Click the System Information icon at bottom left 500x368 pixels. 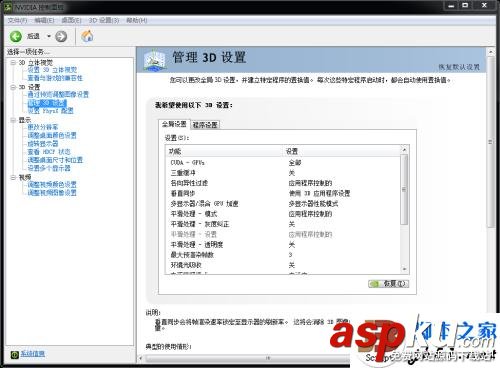point(15,355)
